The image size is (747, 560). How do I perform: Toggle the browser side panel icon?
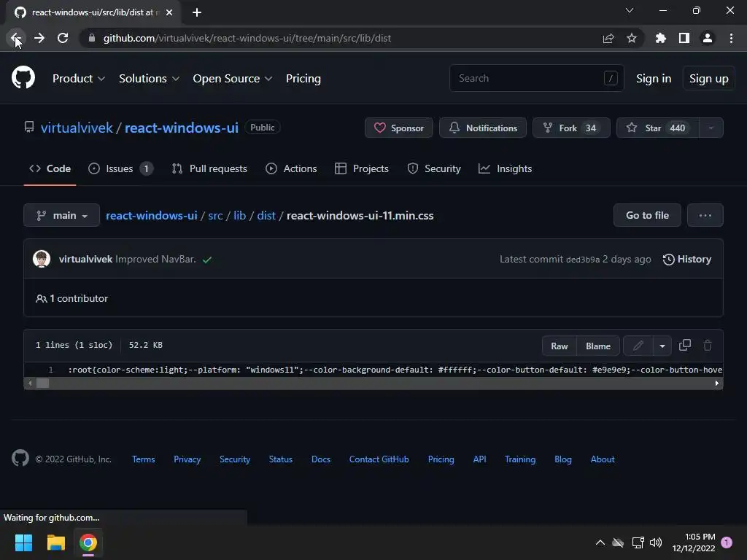pyautogui.click(x=684, y=38)
